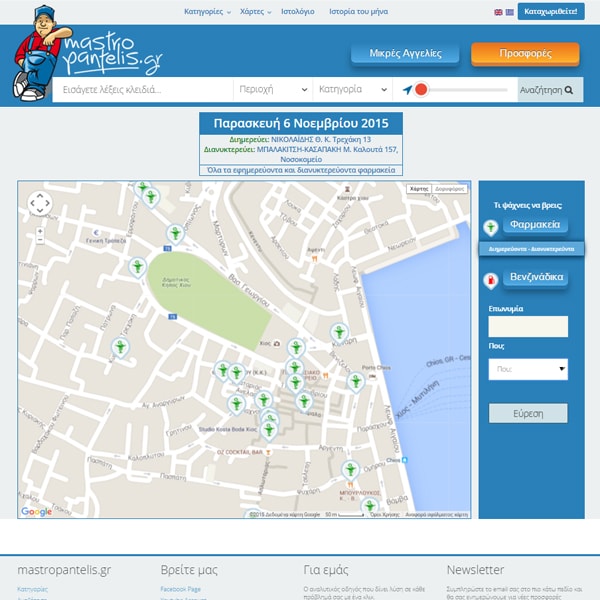This screenshot has height=600, width=600.
Task: Click the red gas pump icon beside Βενζινάδικα
Action: [490, 280]
